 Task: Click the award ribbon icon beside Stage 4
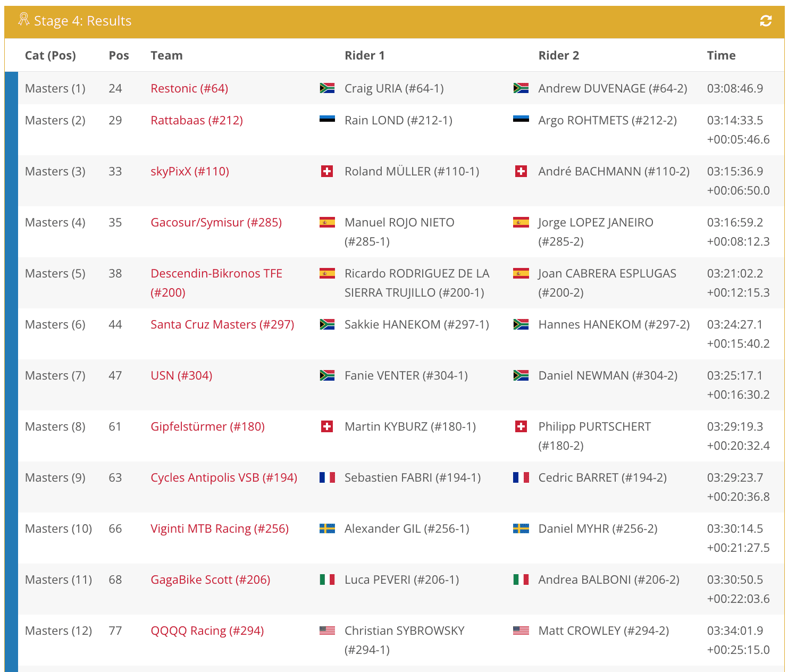pos(23,20)
